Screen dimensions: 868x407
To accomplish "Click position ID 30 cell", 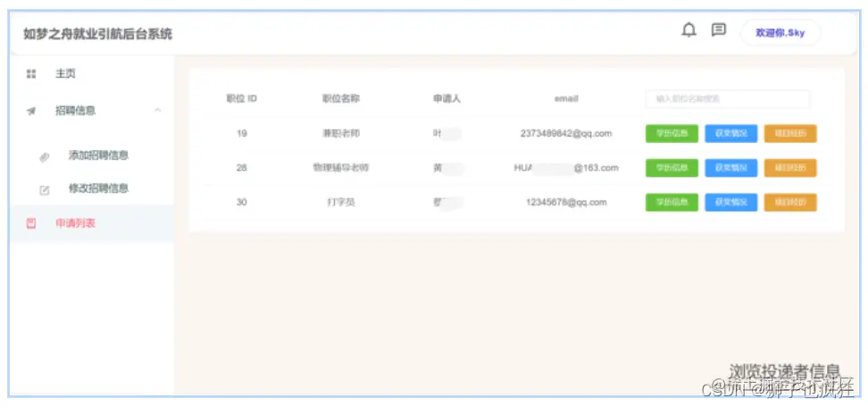I will pyautogui.click(x=241, y=203).
